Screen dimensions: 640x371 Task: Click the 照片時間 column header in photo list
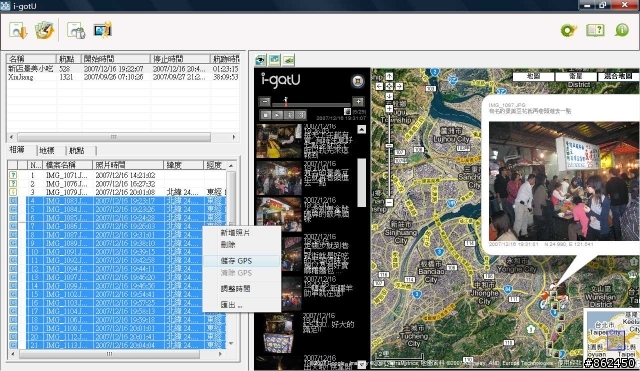(128, 165)
